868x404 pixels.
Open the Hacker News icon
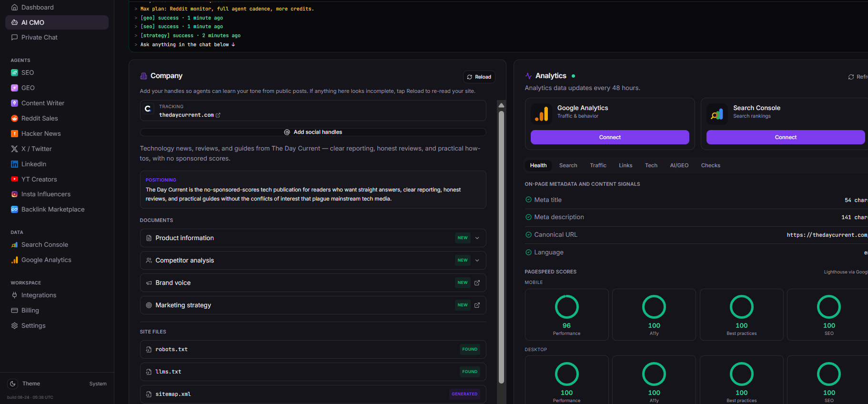coord(14,133)
